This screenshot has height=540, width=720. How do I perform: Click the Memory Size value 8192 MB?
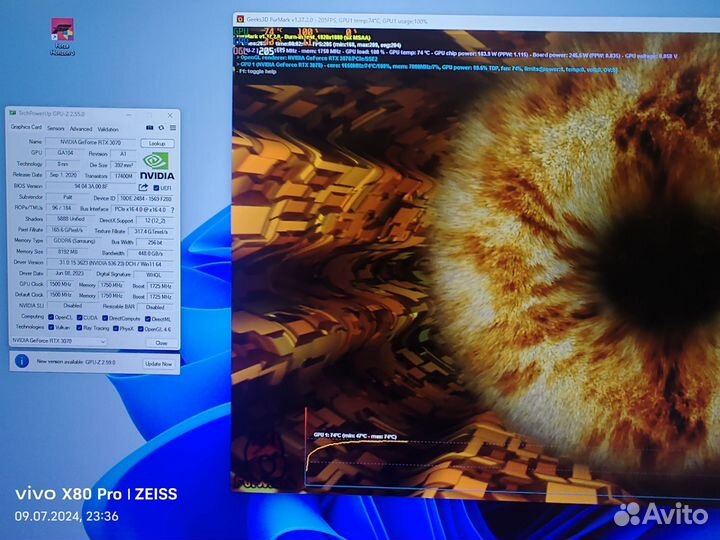click(x=68, y=252)
